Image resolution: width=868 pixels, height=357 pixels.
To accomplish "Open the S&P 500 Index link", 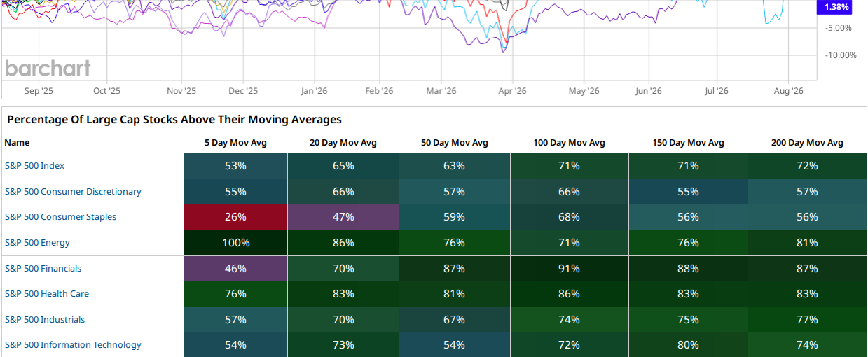I will click(34, 166).
